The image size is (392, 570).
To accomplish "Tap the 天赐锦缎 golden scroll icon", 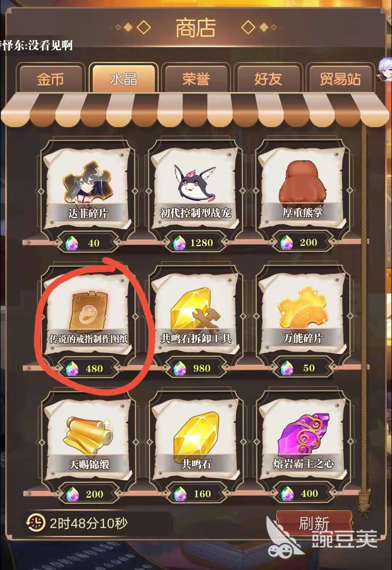I will pyautogui.click(x=89, y=436).
